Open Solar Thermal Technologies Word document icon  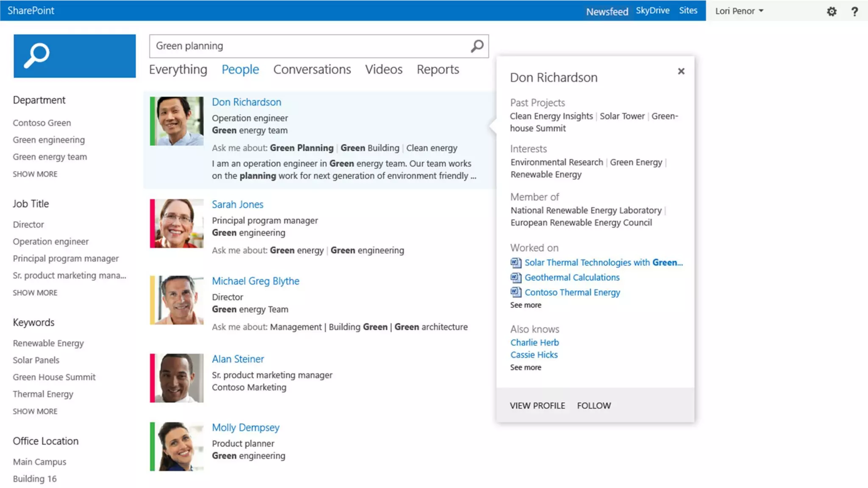click(515, 263)
